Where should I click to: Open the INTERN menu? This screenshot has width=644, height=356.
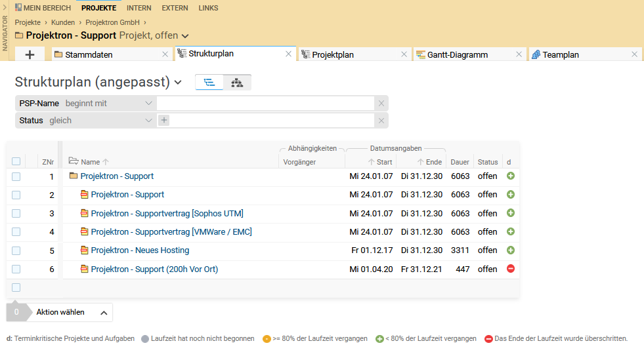pyautogui.click(x=139, y=8)
